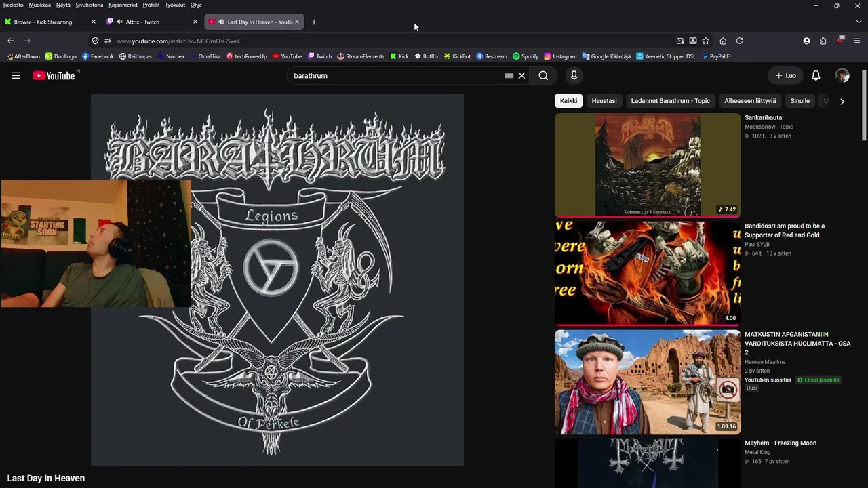Select the Kaikki filter chip

coord(569,101)
